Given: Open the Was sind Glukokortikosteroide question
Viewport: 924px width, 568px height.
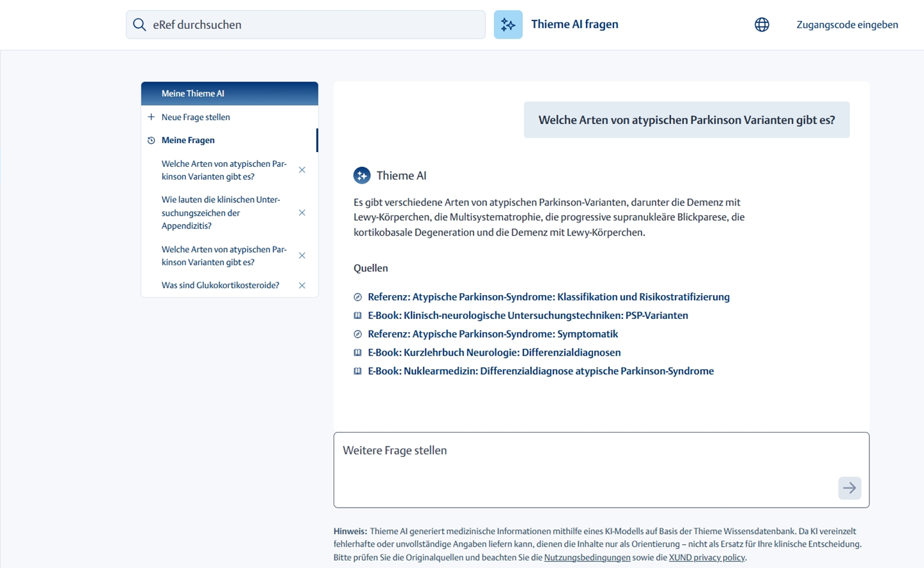Looking at the screenshot, I should tap(220, 285).
